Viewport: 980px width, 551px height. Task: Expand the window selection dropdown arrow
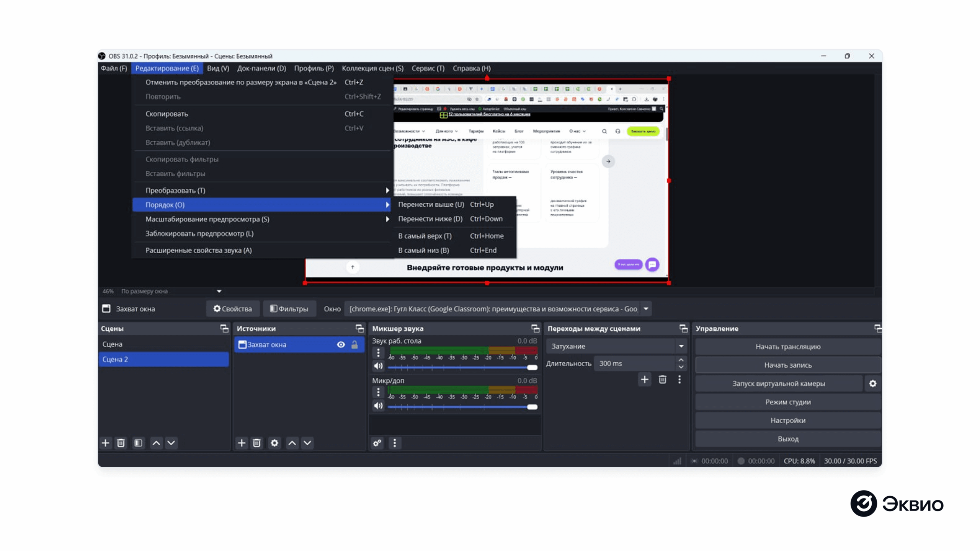pos(646,309)
